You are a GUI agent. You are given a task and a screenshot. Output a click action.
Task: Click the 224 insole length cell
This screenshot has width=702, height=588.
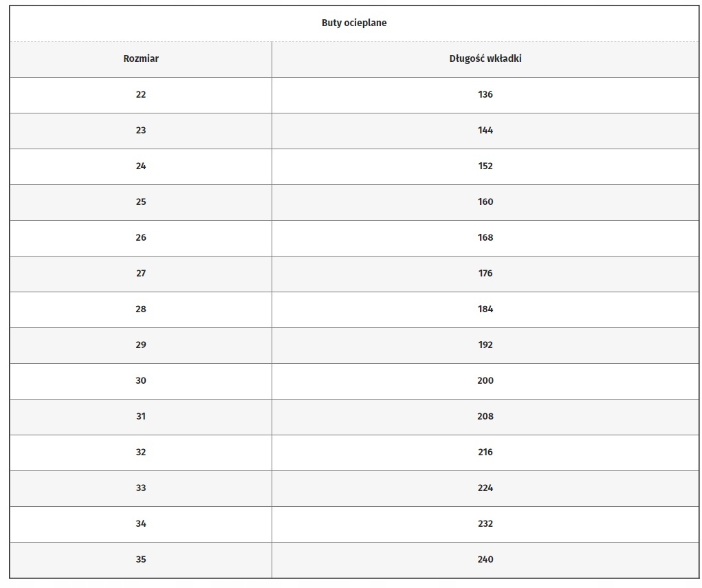point(485,488)
